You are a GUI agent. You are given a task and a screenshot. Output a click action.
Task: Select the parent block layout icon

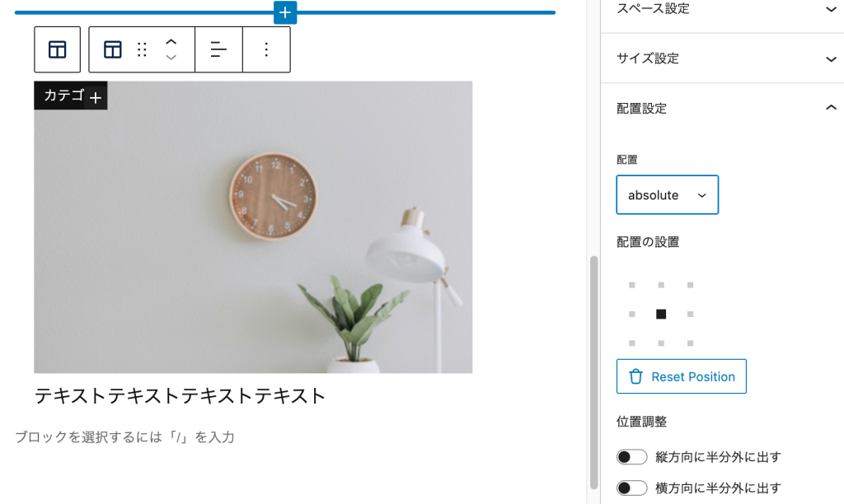pyautogui.click(x=57, y=49)
